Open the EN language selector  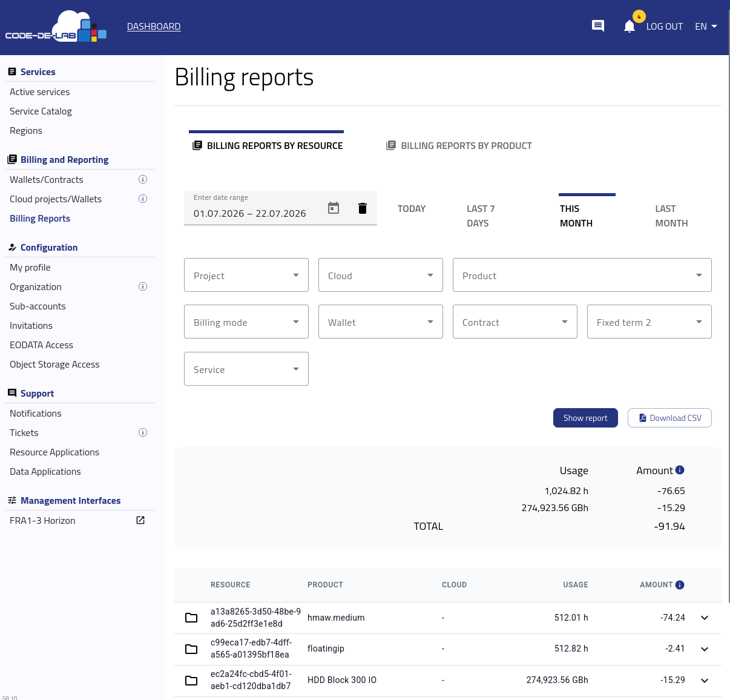point(706,27)
